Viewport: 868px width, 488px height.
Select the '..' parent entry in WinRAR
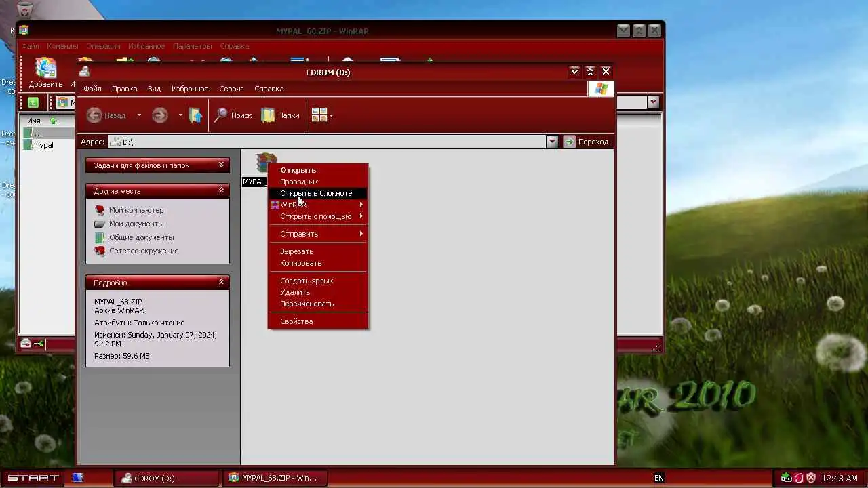click(x=37, y=134)
